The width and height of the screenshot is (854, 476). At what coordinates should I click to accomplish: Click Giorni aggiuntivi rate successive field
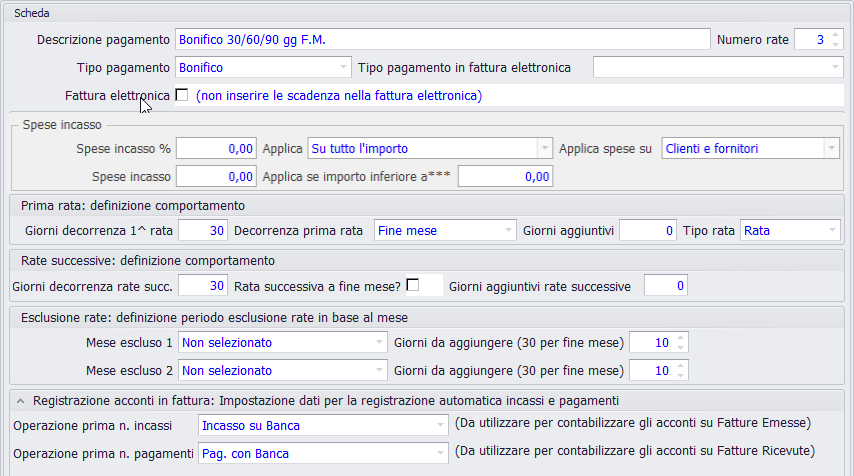click(x=666, y=286)
